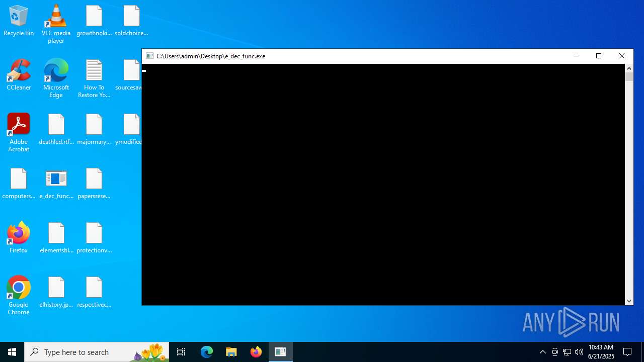
Task: Select the protectionv... file icon
Action: pos(94,238)
